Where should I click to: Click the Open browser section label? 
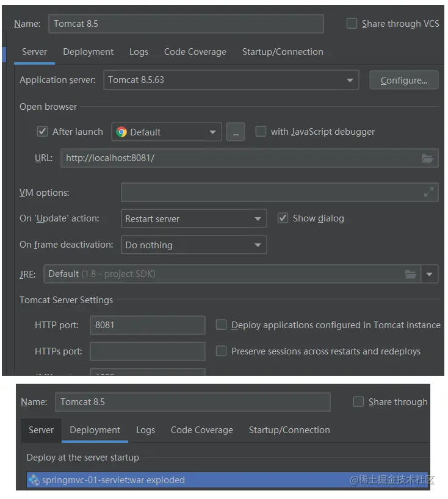pyautogui.click(x=48, y=107)
